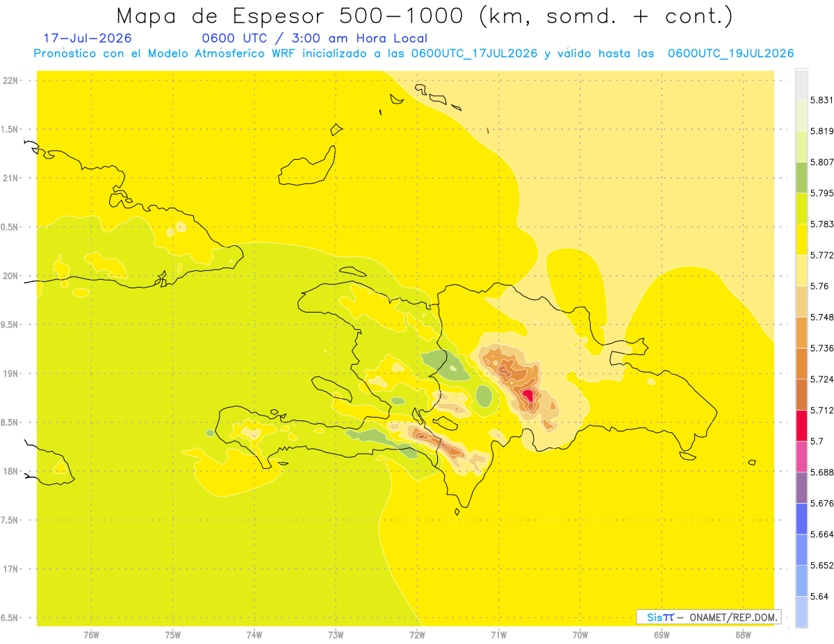Viewport: 834px width, 644px height.
Task: Click the legend value 5.76
Action: (820, 286)
